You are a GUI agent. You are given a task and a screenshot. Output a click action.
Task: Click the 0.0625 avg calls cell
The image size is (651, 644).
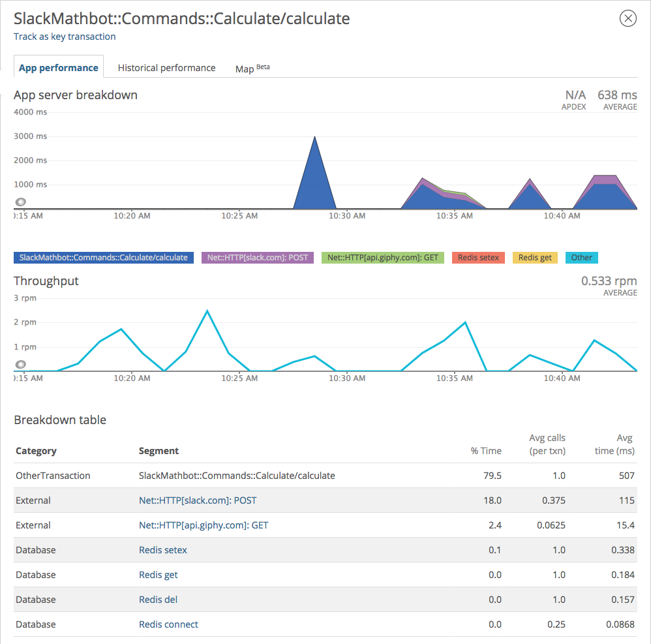[551, 525]
